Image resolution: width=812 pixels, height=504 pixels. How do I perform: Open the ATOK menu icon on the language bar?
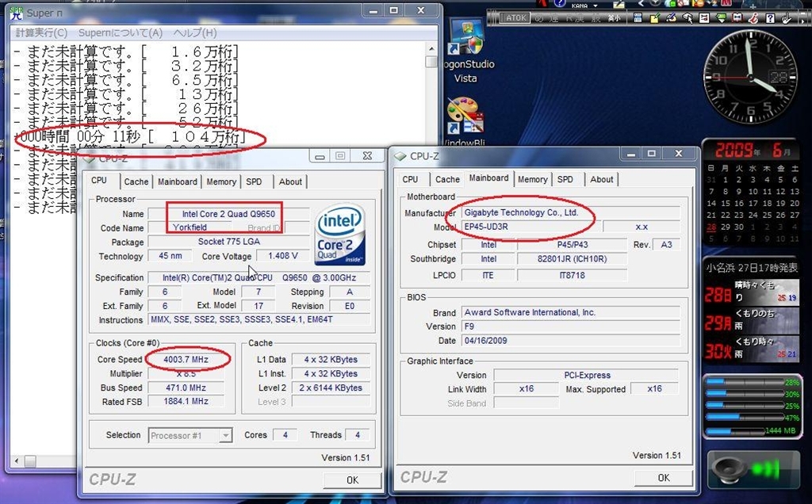pos(638,18)
